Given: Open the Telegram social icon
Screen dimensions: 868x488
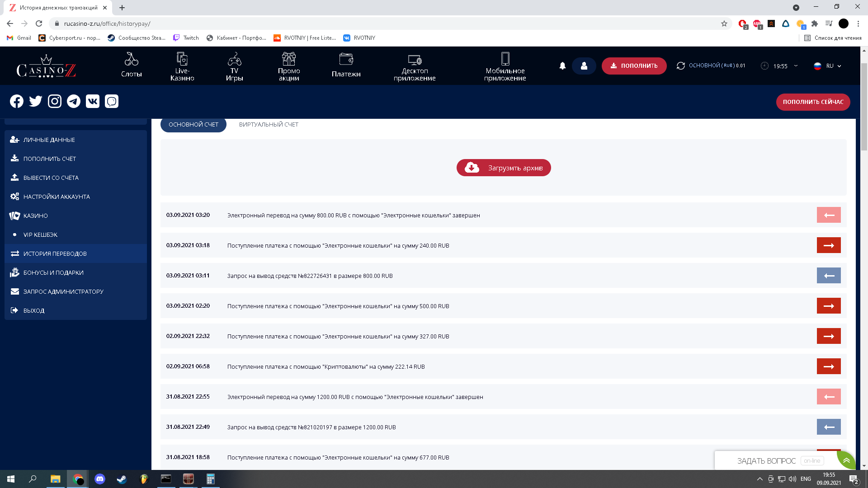Looking at the screenshot, I should [x=74, y=101].
